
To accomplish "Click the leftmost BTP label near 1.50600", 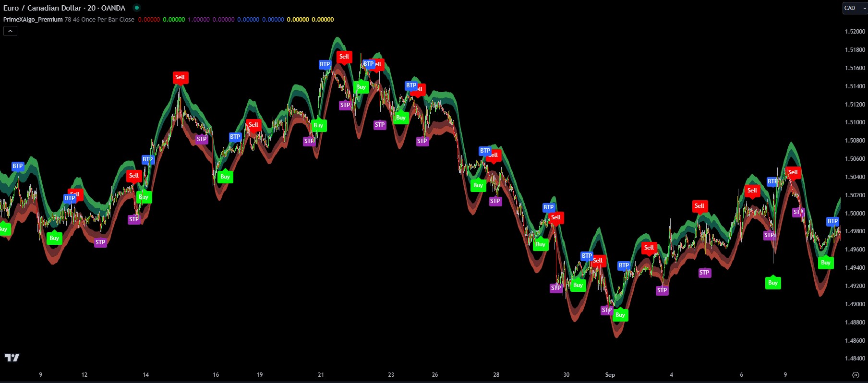I will tap(18, 166).
